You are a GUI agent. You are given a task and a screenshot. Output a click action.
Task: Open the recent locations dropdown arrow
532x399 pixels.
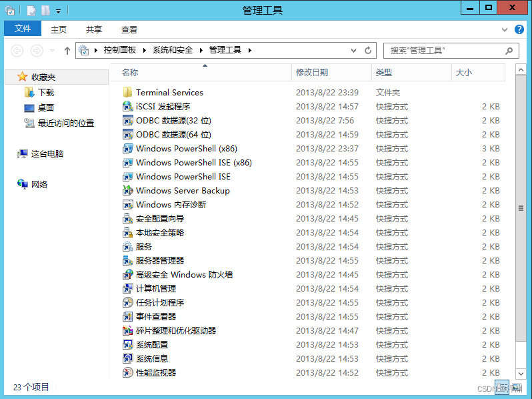(x=52, y=51)
